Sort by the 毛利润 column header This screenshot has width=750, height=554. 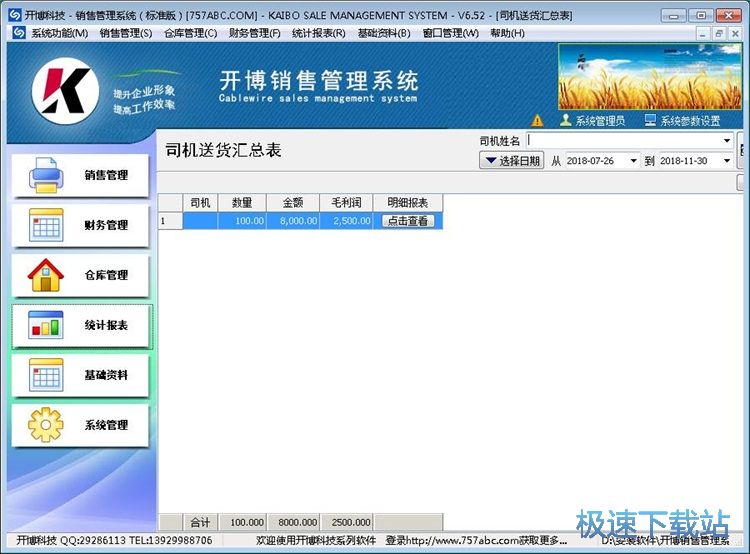point(346,203)
